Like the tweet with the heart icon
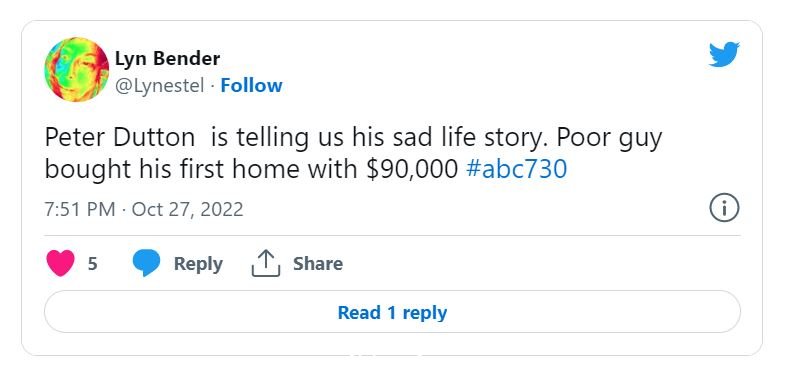 [60, 263]
